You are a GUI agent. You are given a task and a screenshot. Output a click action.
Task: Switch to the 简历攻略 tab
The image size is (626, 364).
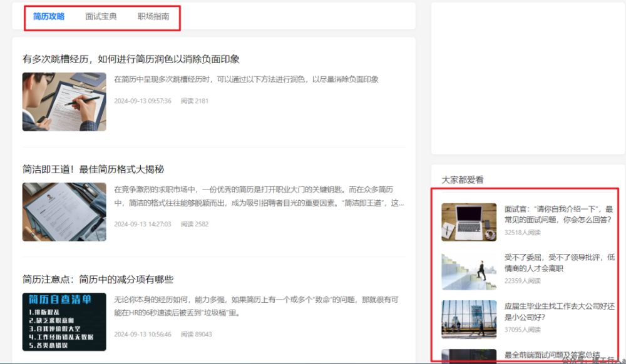(x=49, y=17)
